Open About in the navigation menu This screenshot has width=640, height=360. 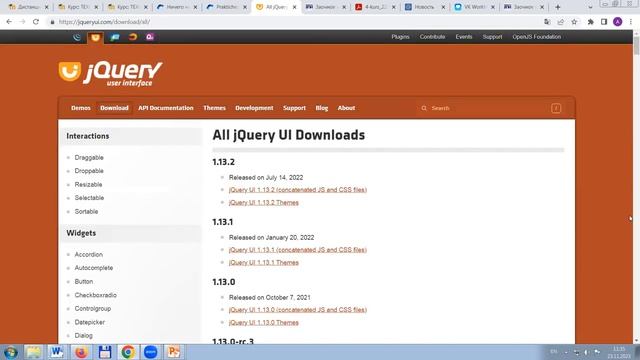coord(346,108)
